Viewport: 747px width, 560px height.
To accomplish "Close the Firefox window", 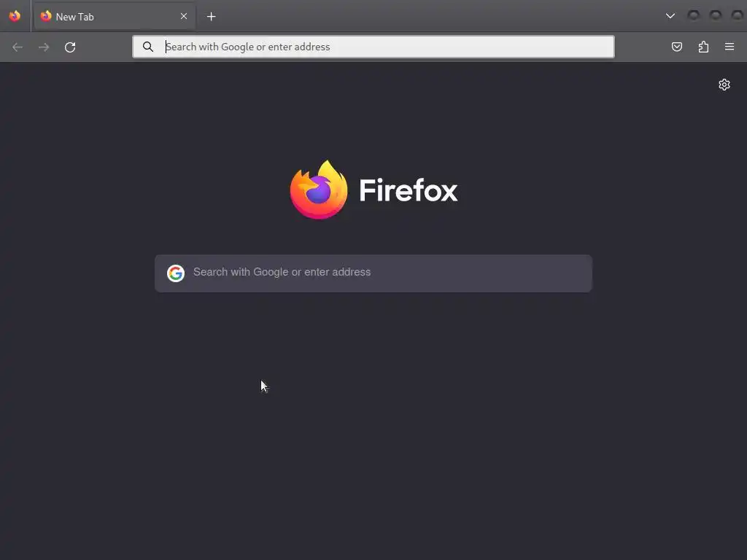I will [x=737, y=16].
